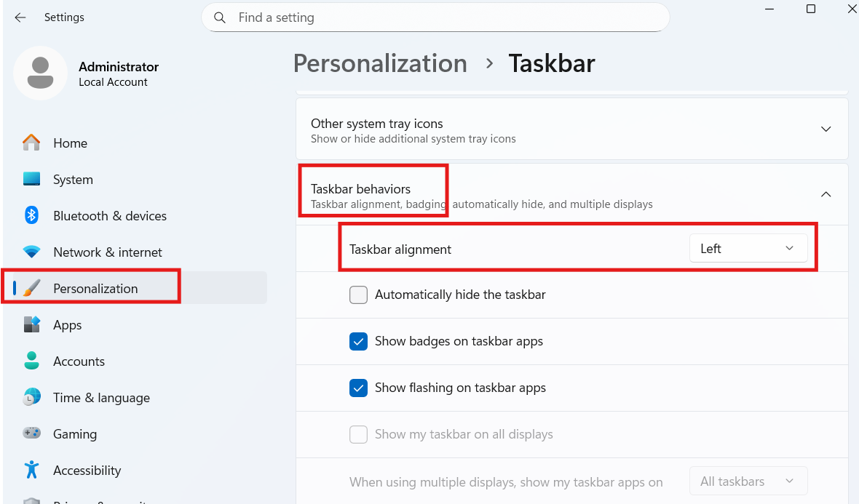Open Gaming via controller icon
This screenshot has width=859, height=504.
31,433
